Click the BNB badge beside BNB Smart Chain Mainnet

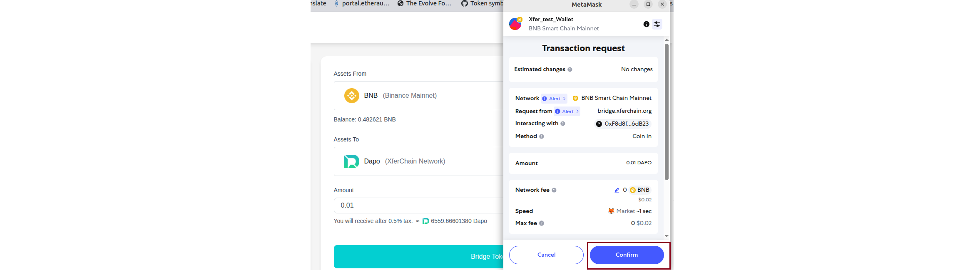pos(575,98)
